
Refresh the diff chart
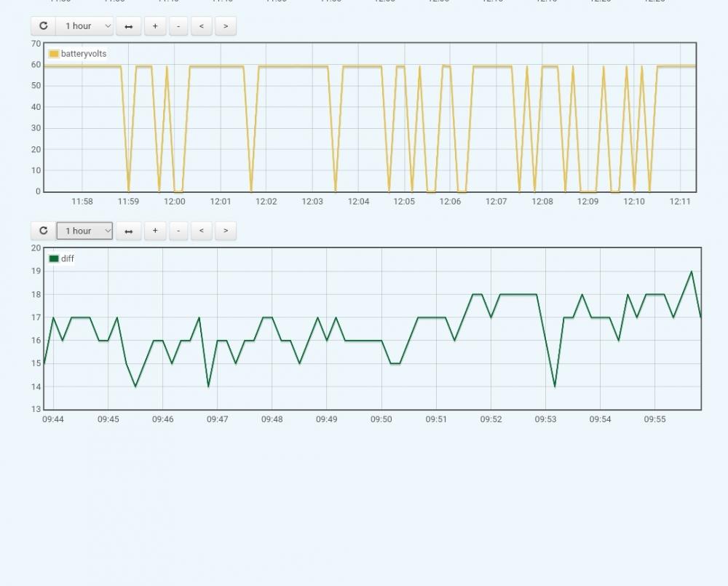pos(43,231)
